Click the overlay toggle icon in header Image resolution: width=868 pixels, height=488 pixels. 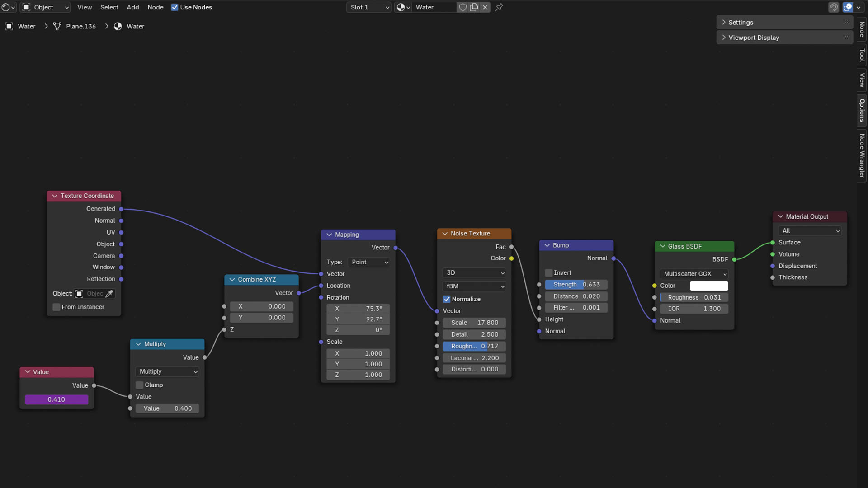click(x=848, y=7)
